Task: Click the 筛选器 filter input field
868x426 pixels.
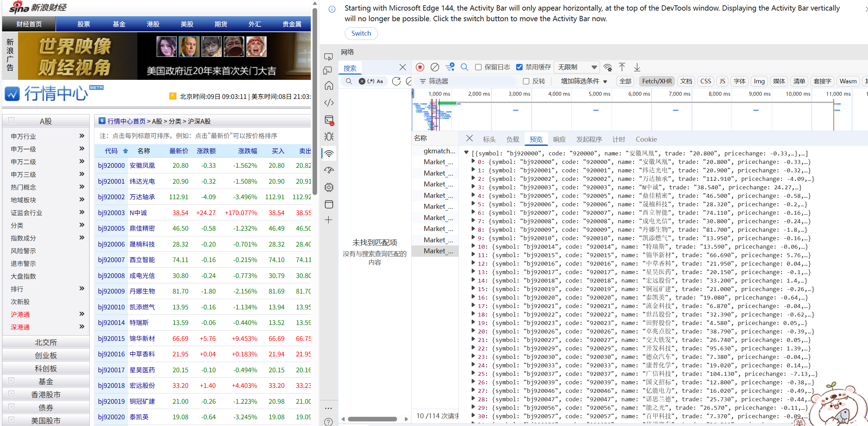Action: tap(467, 81)
